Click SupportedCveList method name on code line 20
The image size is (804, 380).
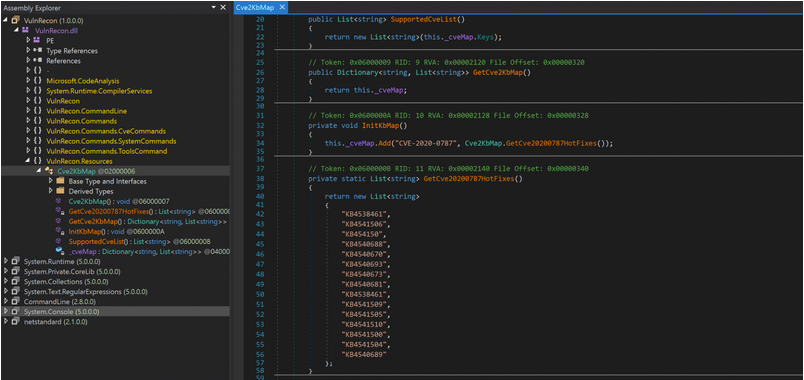point(424,19)
